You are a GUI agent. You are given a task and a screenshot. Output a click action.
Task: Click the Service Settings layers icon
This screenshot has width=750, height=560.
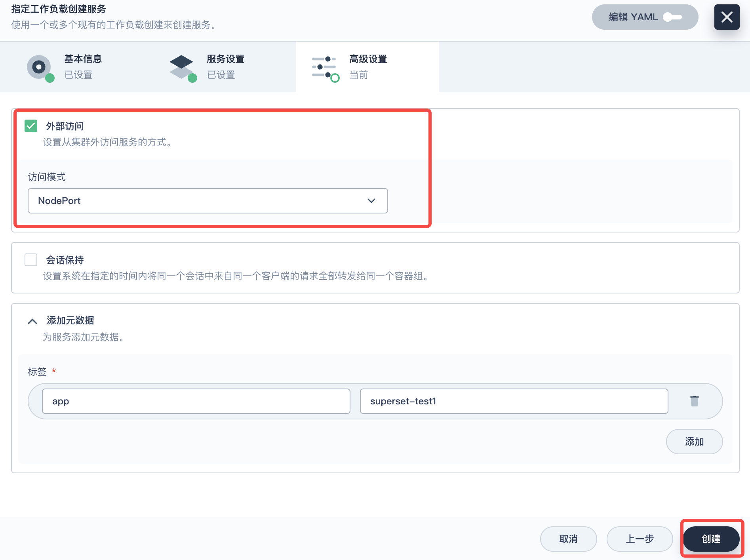[x=182, y=67]
